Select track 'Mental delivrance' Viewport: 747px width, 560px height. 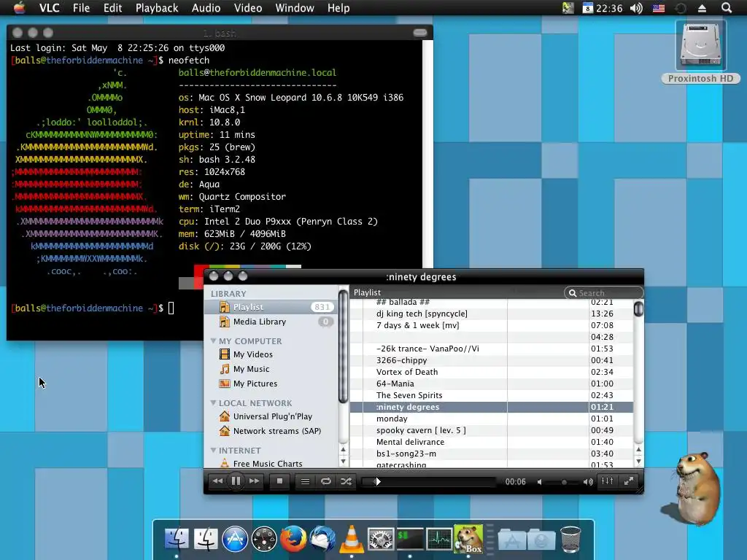(x=492, y=442)
